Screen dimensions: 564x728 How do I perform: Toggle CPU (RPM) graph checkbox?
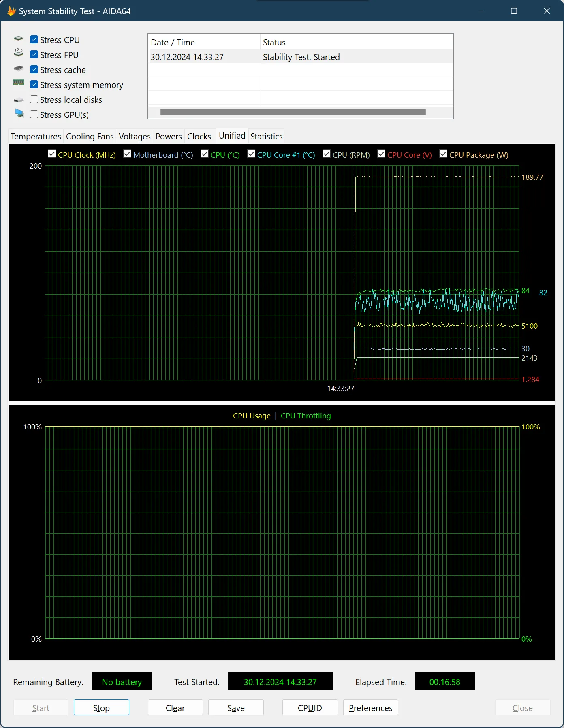(327, 154)
